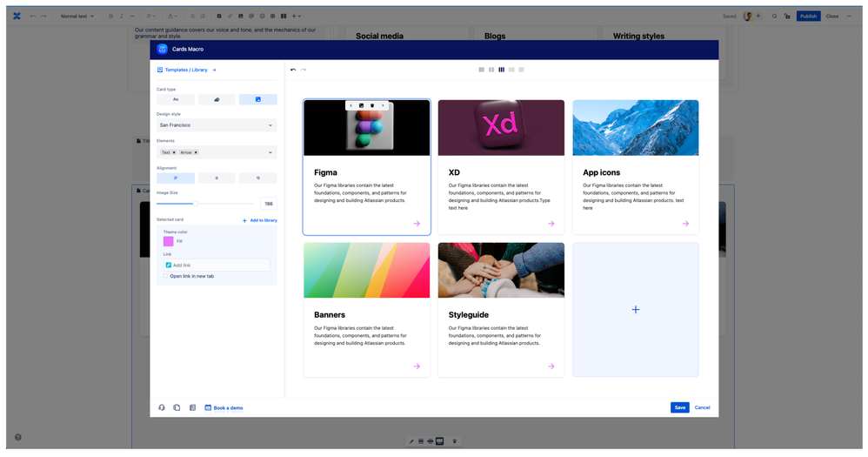Toggle bold in the editor toolbar
This screenshot has height=457, width=868.
(110, 16)
